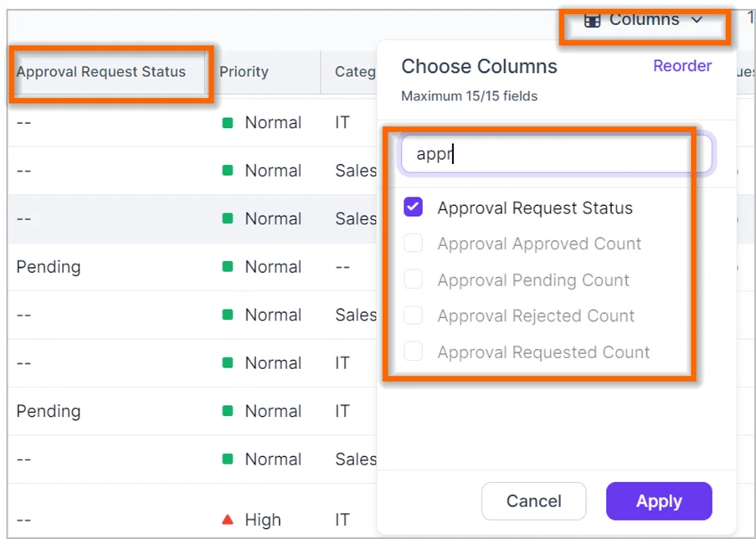Expand the Columns dropdown chevron
The width and height of the screenshot is (756, 539).
(697, 20)
